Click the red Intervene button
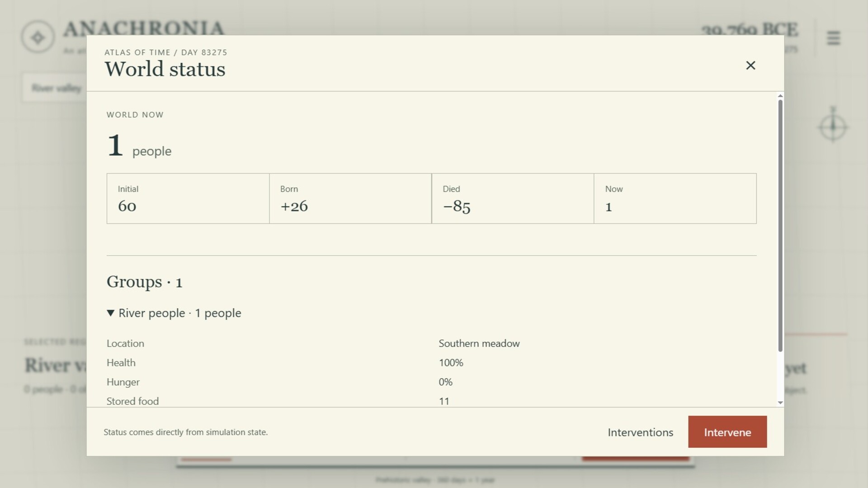The width and height of the screenshot is (868, 488). (x=727, y=432)
